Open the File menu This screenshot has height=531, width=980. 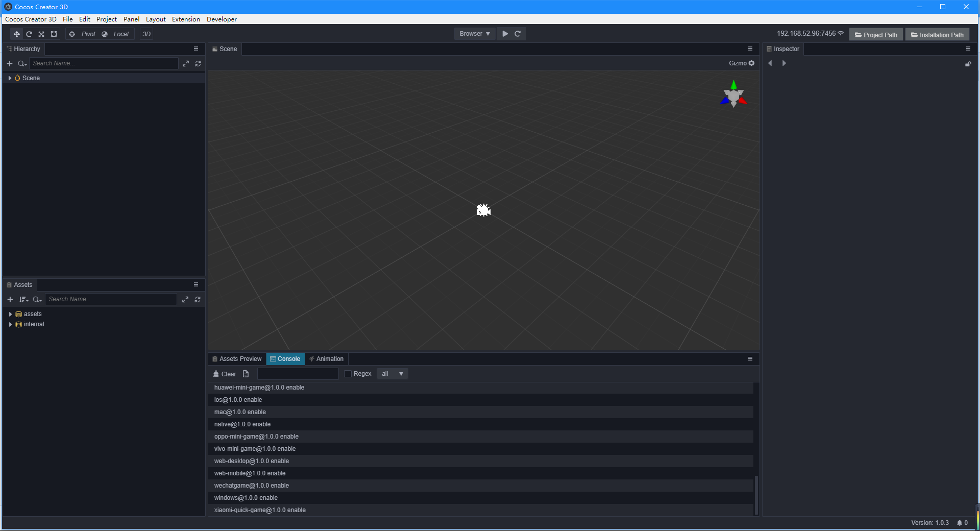tap(68, 19)
